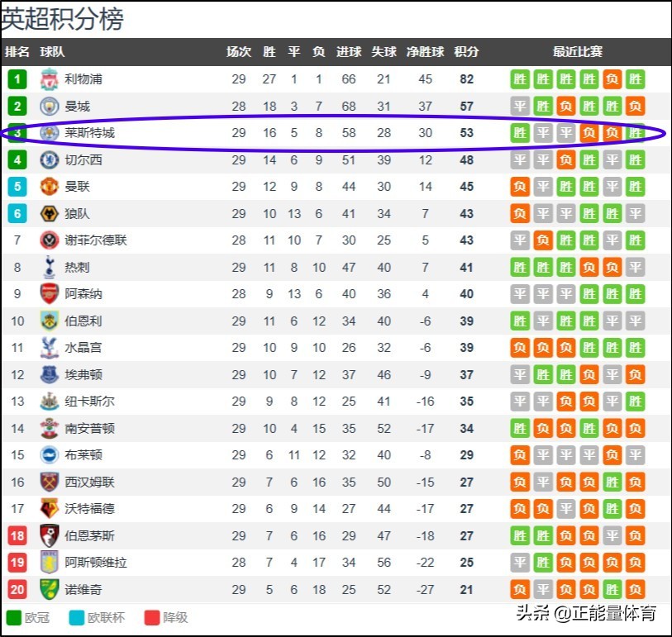
Task: Click the Tottenham crest icon
Action: tap(50, 267)
